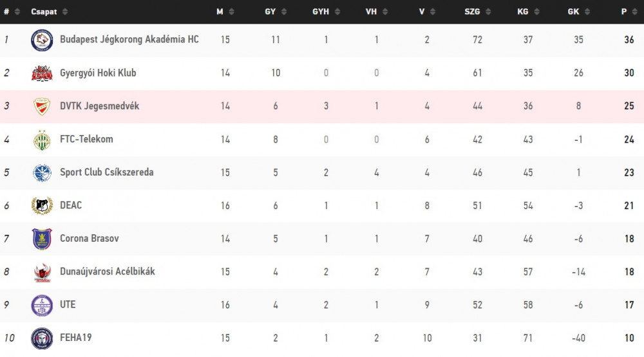Click the DVTK Jegesmedvék crest icon
Viewport: 644px width, 357px height.
click(x=42, y=106)
